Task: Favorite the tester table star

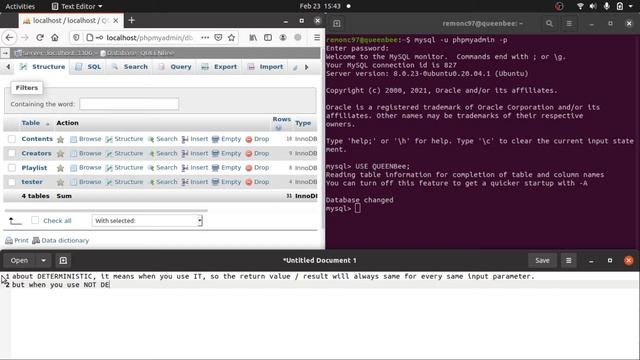Action: pyautogui.click(x=60, y=182)
